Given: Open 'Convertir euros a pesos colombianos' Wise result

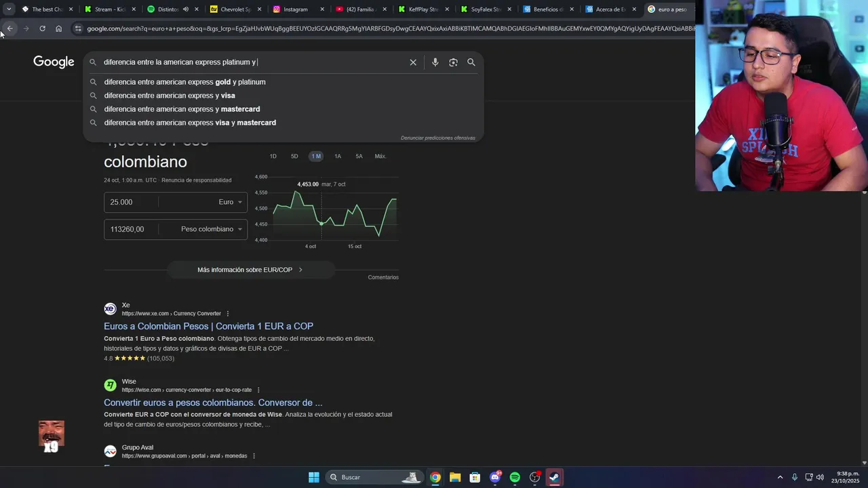Looking at the screenshot, I should (x=213, y=403).
